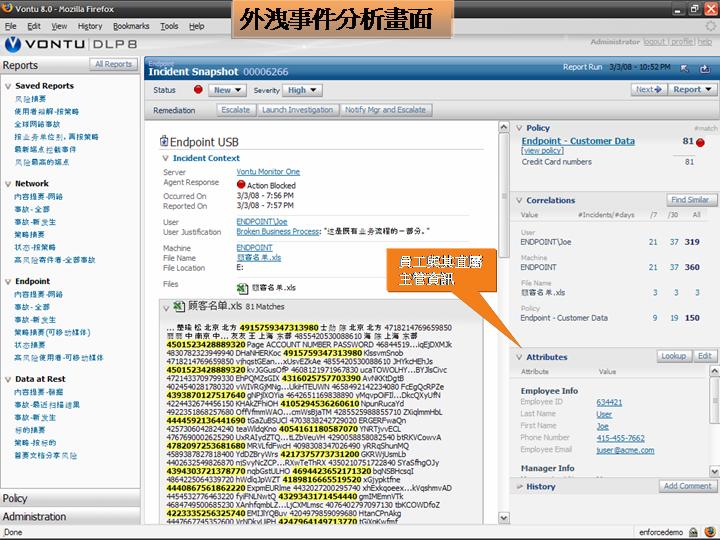This screenshot has height=540, width=720.
Task: Open the Bookmarks menu
Action: [131, 26]
